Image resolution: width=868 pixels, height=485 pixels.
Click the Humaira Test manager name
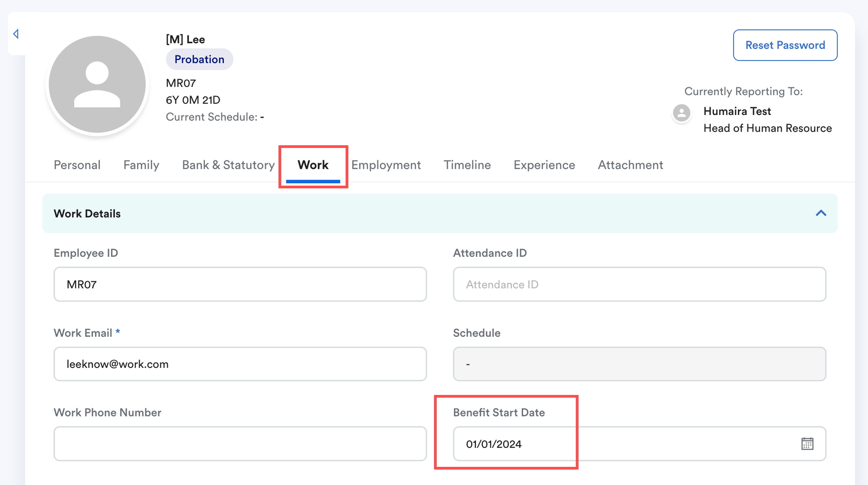click(737, 111)
